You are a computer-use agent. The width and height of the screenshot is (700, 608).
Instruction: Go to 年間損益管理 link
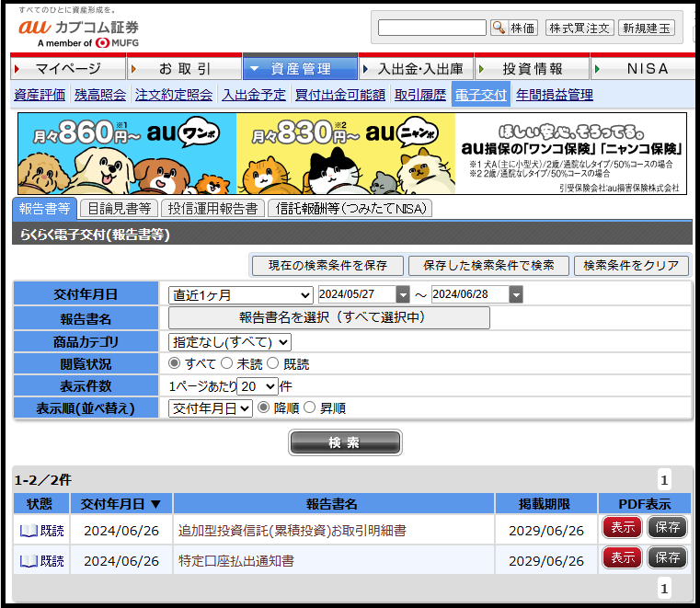pos(555,95)
